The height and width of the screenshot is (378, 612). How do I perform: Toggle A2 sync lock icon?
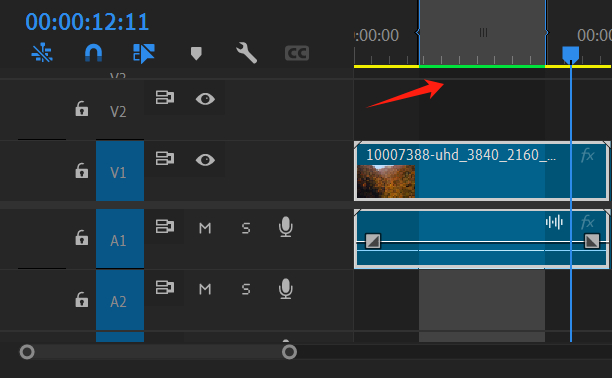click(x=165, y=287)
